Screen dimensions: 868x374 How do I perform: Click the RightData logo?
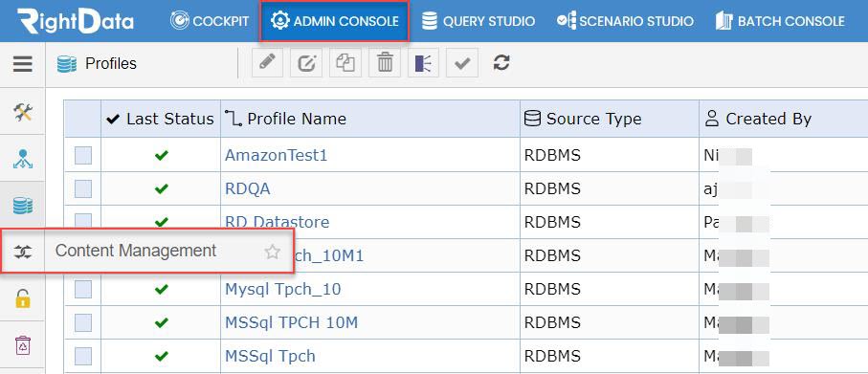[76, 21]
